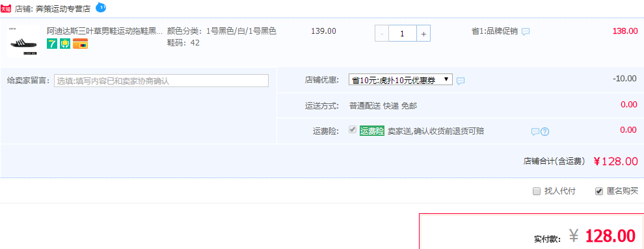Click the orange credit card icon

click(80, 44)
